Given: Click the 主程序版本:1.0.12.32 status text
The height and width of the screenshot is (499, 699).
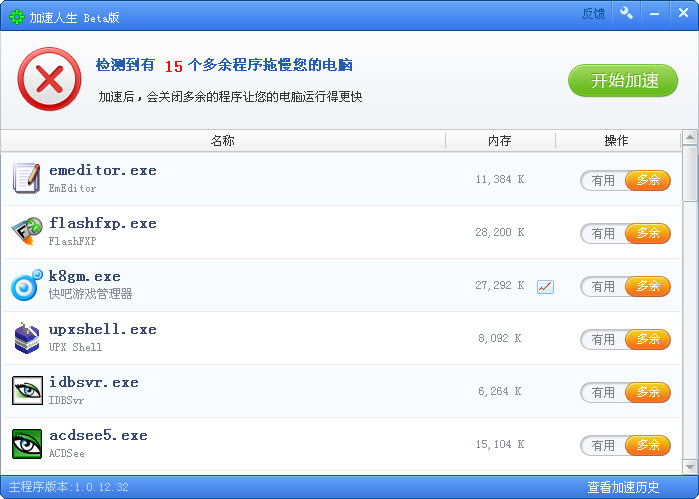Looking at the screenshot, I should point(69,487).
